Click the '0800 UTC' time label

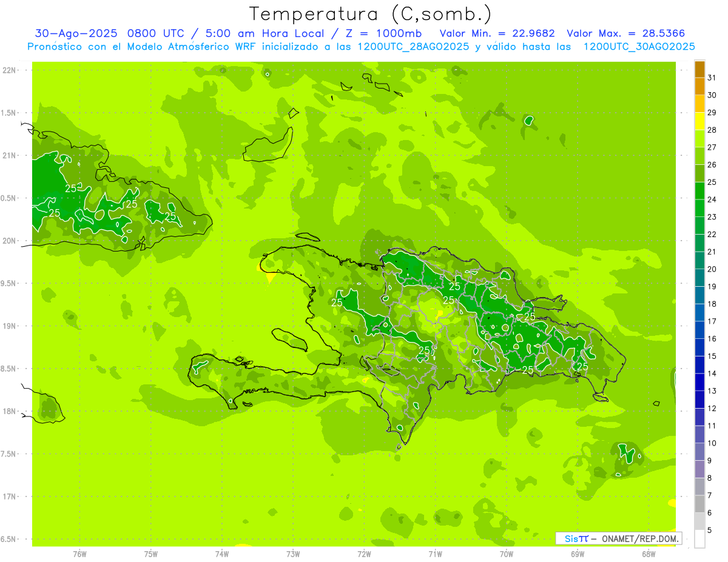158,33
